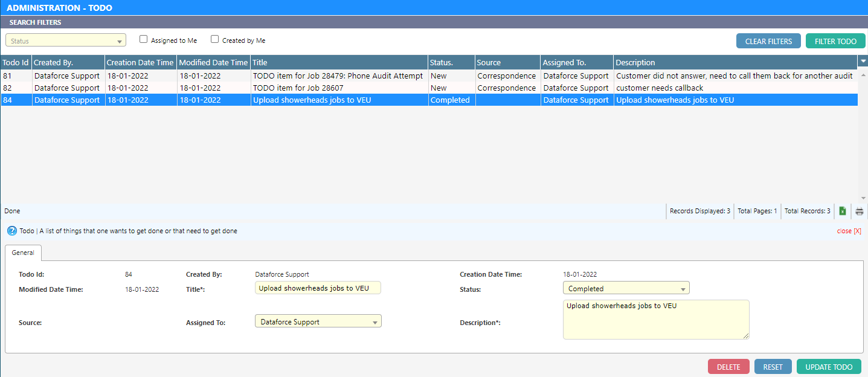Click the blue help question mark icon
The image size is (868, 377).
(11, 231)
